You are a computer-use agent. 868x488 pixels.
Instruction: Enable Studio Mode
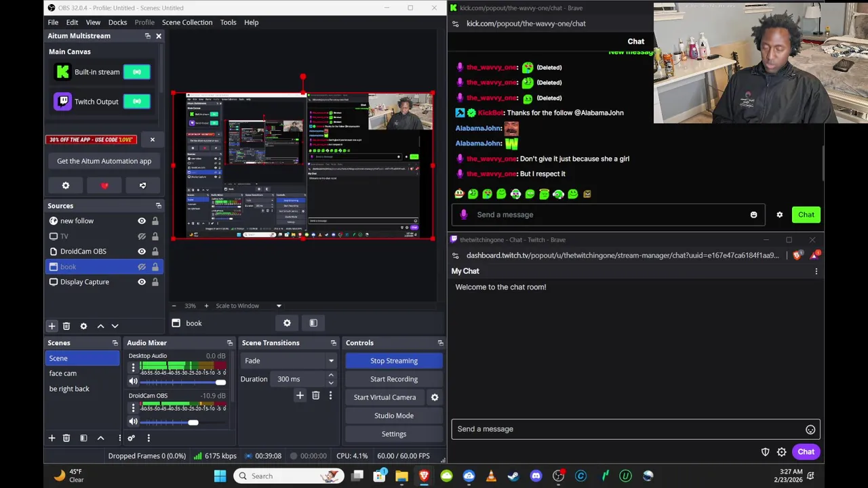tap(394, 415)
